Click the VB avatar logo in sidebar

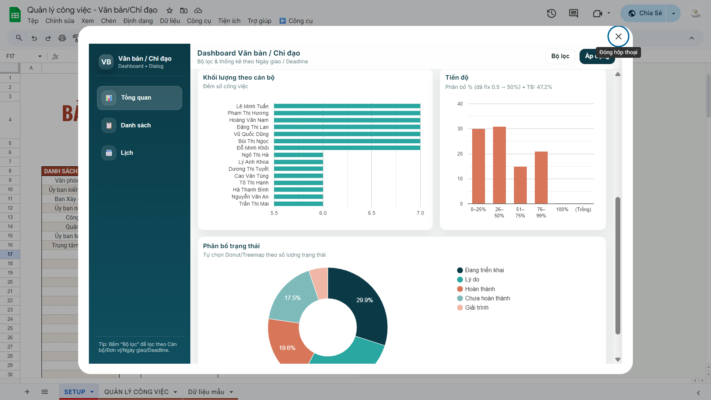106,61
